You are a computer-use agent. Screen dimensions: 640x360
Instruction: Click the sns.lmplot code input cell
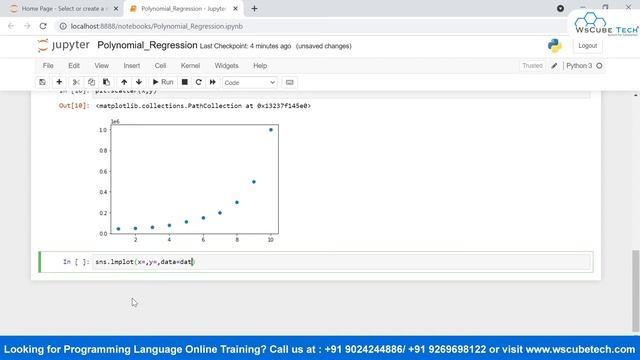coord(342,262)
